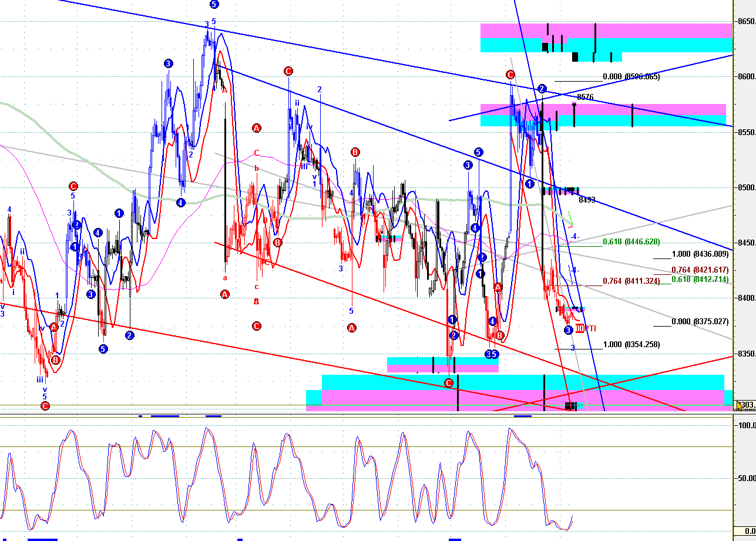Image resolution: width=756 pixels, height=541 pixels.
Task: Click the 50.00 level on the oscillator axis
Action: pyautogui.click(x=746, y=478)
